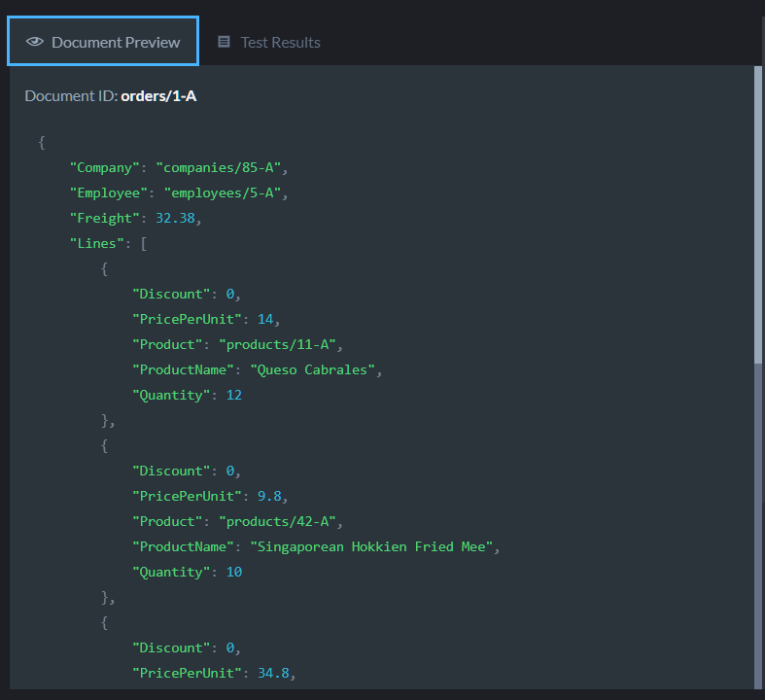Click the "Company" key
This screenshot has width=765, height=700.
click(105, 168)
